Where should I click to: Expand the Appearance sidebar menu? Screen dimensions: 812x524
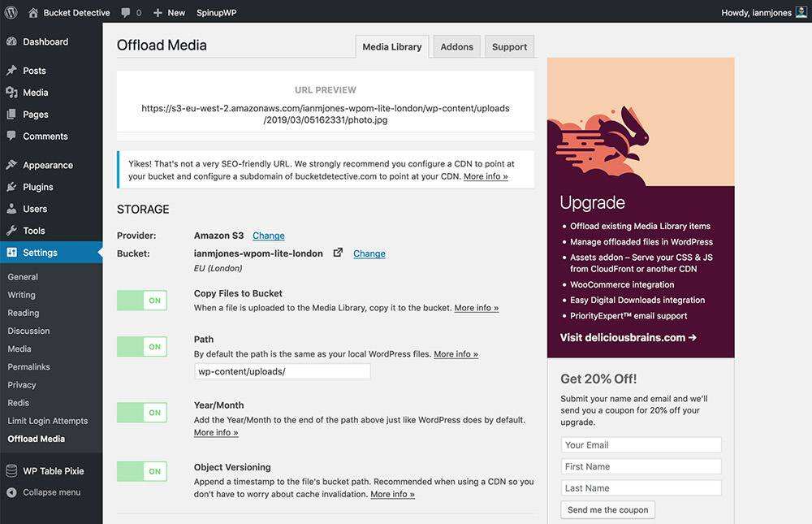click(x=48, y=165)
